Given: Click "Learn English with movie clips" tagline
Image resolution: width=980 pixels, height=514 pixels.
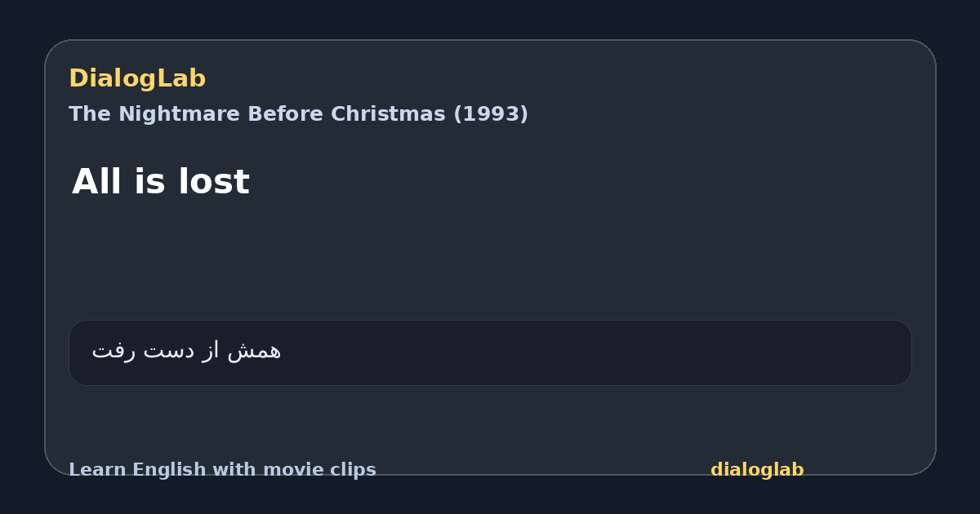Looking at the screenshot, I should pos(222,470).
